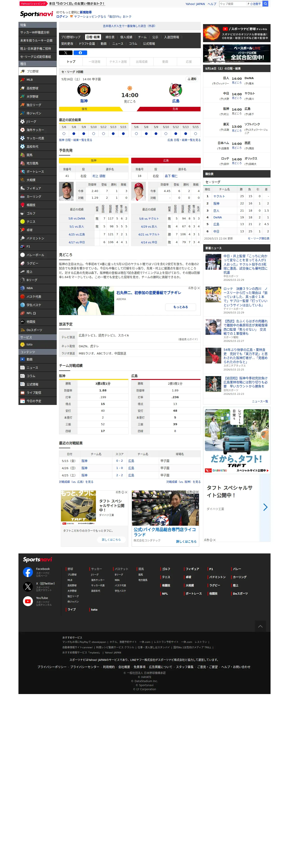Open 阪神 日程・結果一覧を見る link
Image resolution: width=289 pixels, height=868 pixels.
click(x=76, y=140)
